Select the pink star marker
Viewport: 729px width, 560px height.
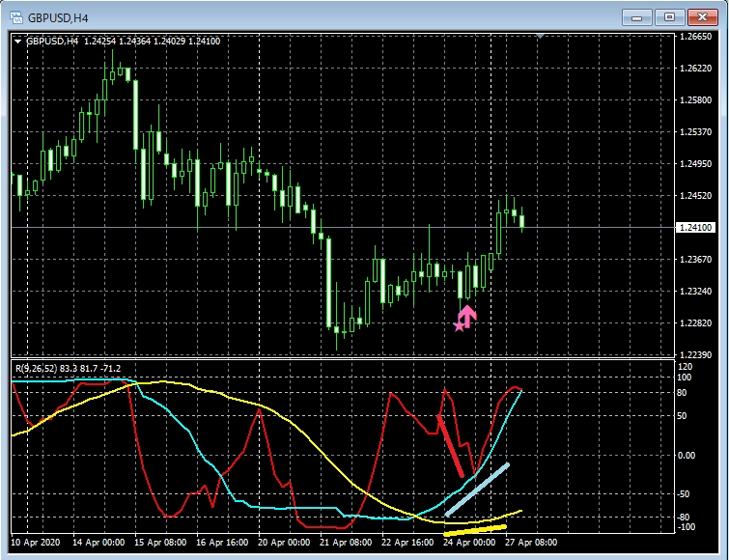[459, 326]
